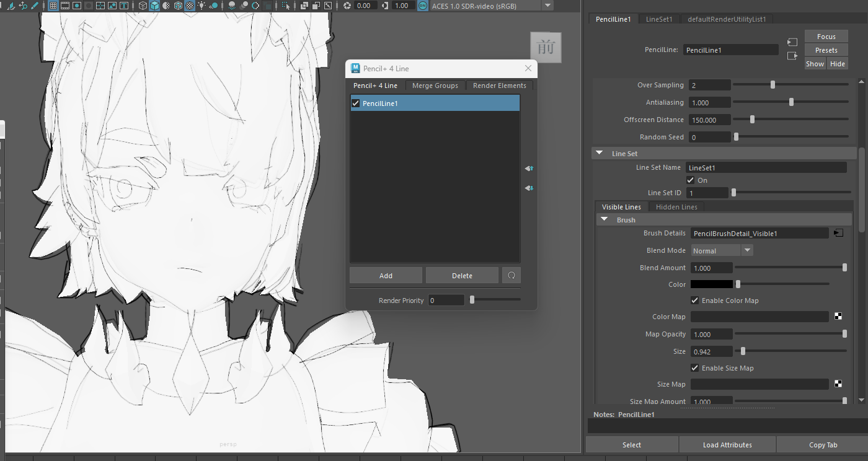The image size is (868, 461).
Task: Open the Brush Details node connection icon
Action: click(x=838, y=234)
